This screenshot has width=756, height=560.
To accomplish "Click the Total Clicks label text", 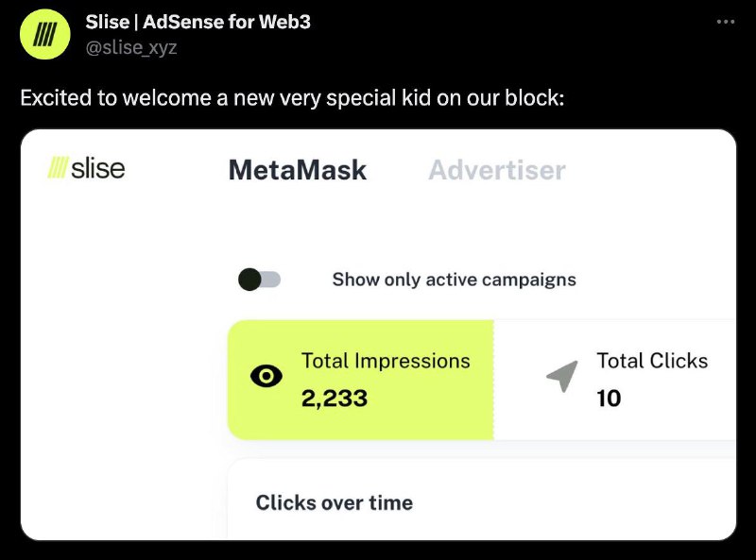I will 652,361.
